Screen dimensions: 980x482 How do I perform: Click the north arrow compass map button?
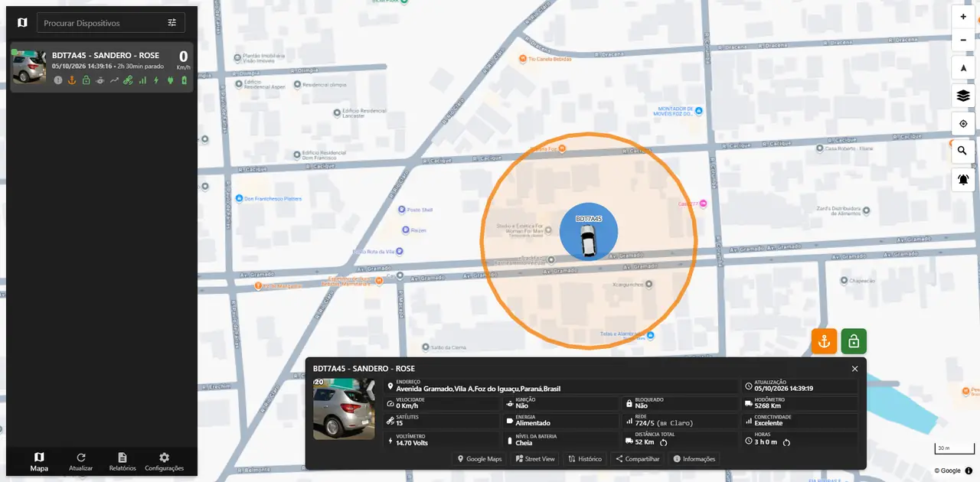[x=963, y=68]
